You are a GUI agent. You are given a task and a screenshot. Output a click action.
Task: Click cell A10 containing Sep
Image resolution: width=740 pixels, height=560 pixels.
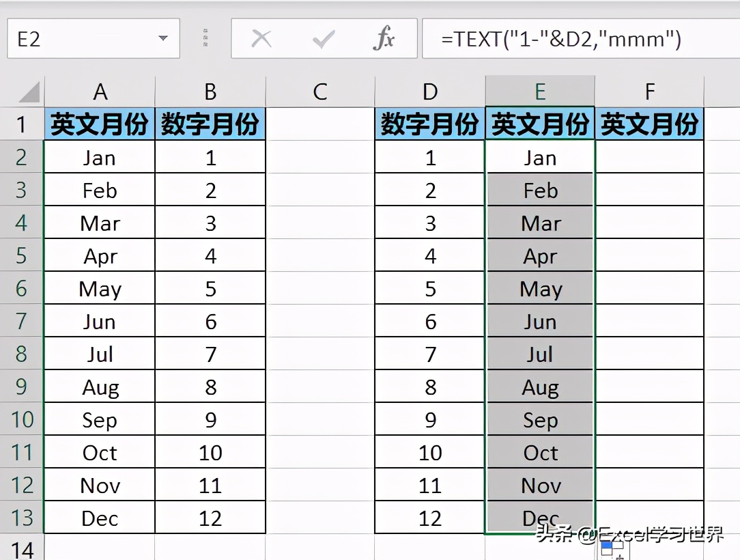[x=100, y=419]
